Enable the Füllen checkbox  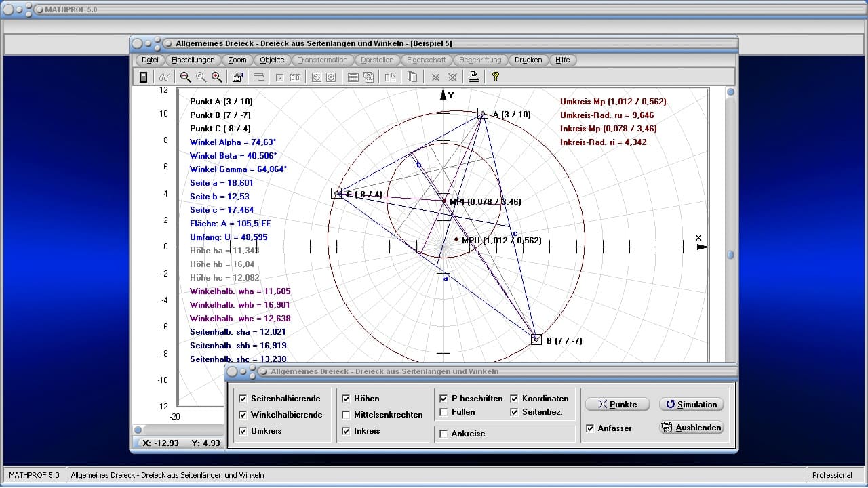pyautogui.click(x=443, y=412)
